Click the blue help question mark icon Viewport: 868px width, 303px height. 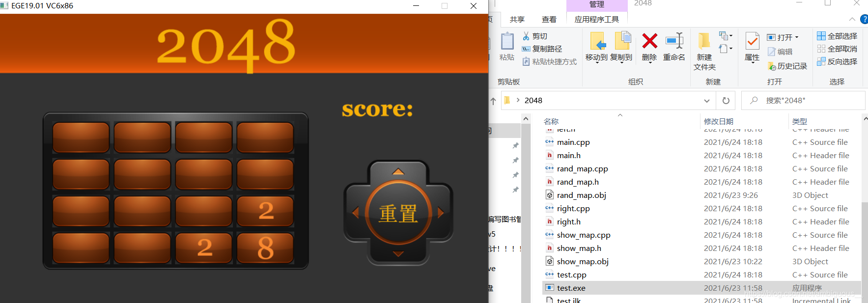point(864,20)
